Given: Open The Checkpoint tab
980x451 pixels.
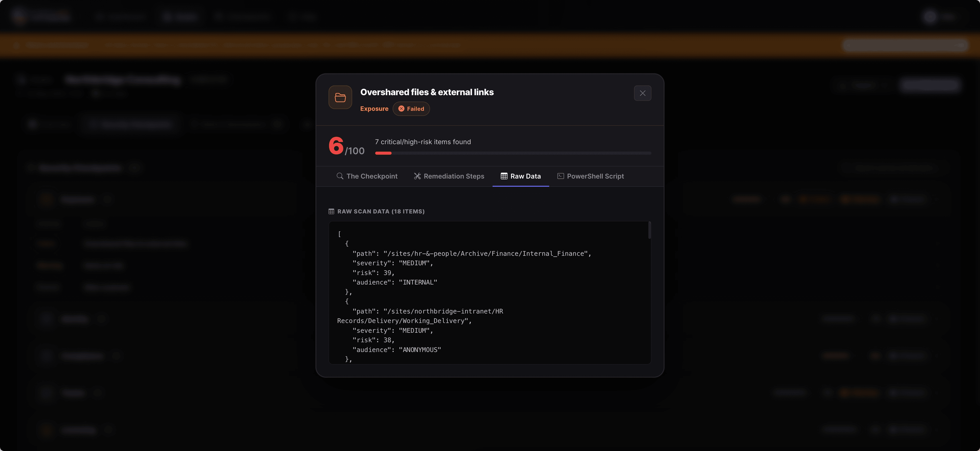Looking at the screenshot, I should 367,176.
